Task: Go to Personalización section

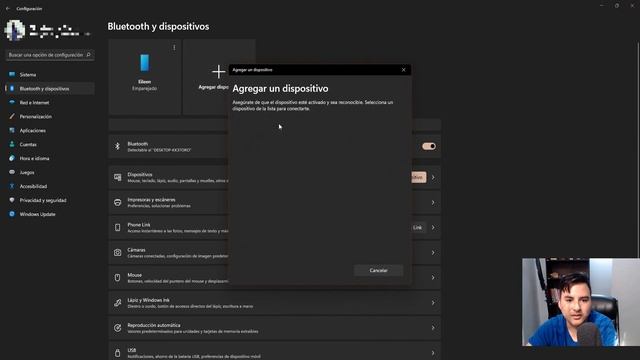Action: pyautogui.click(x=50, y=116)
